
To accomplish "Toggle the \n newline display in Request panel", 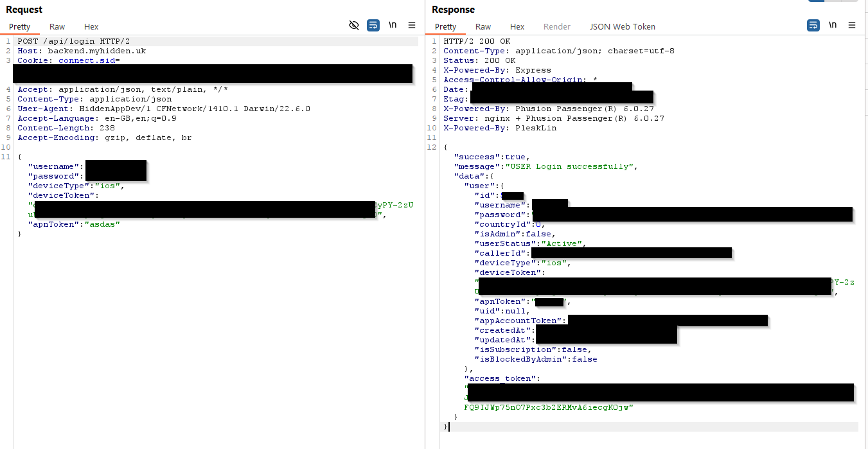I will pyautogui.click(x=393, y=25).
